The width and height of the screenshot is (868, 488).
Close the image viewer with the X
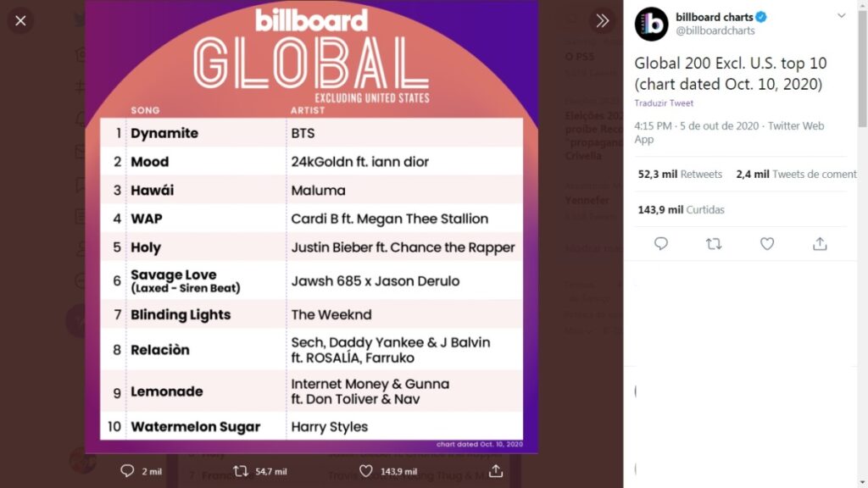20,21
